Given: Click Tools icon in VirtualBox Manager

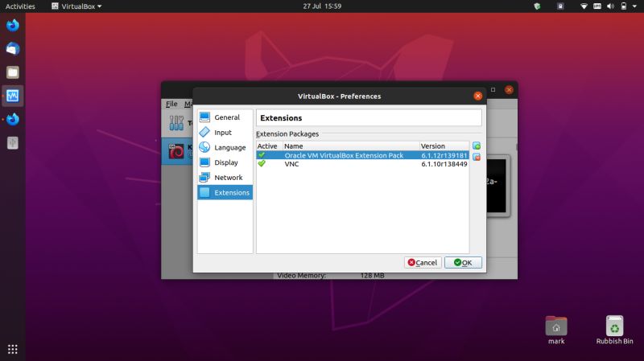Looking at the screenshot, I should click(176, 123).
